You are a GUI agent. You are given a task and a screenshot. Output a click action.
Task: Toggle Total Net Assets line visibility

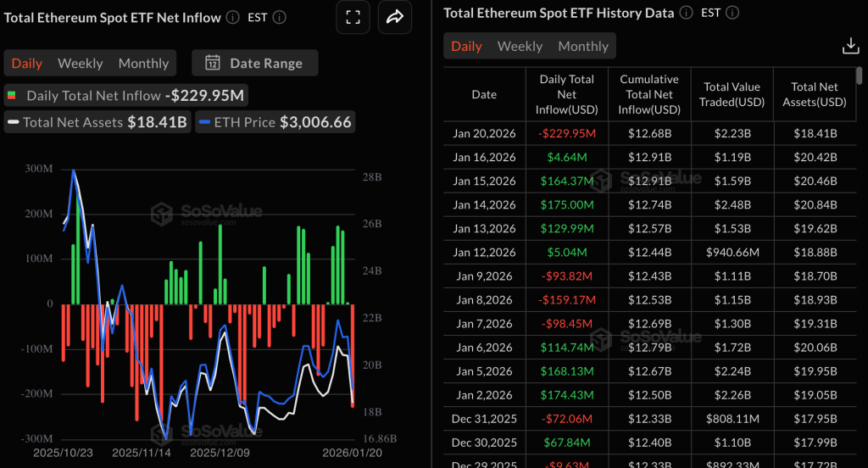pos(98,122)
